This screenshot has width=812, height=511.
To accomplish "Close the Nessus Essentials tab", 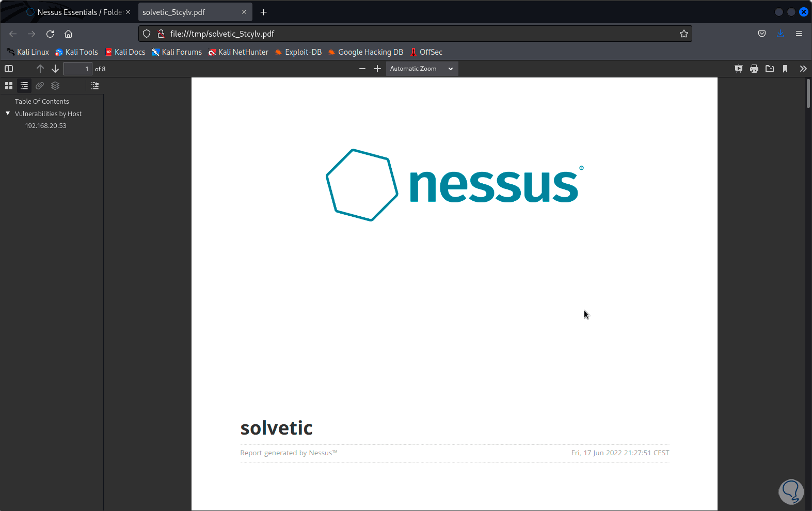I will [x=128, y=12].
